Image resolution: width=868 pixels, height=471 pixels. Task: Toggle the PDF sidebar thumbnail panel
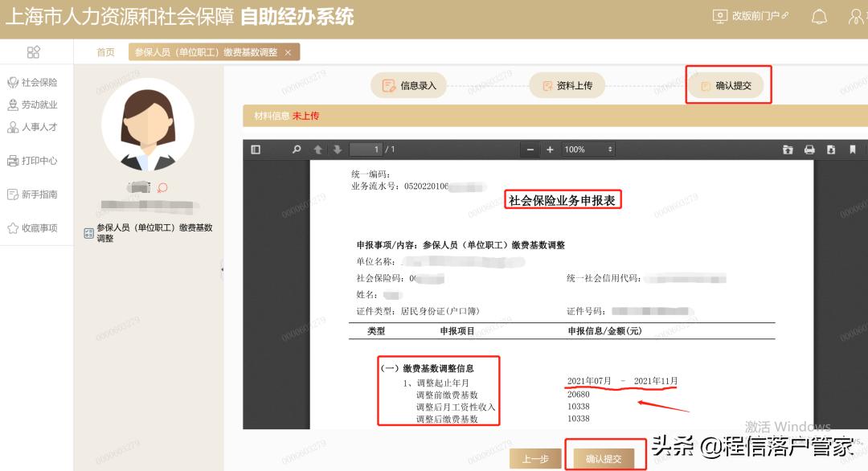[x=254, y=149]
